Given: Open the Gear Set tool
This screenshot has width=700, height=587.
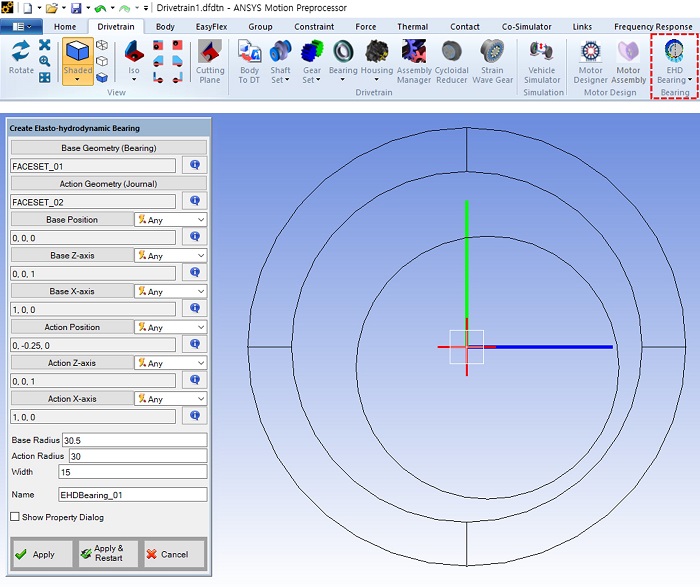Looking at the screenshot, I should (x=311, y=62).
